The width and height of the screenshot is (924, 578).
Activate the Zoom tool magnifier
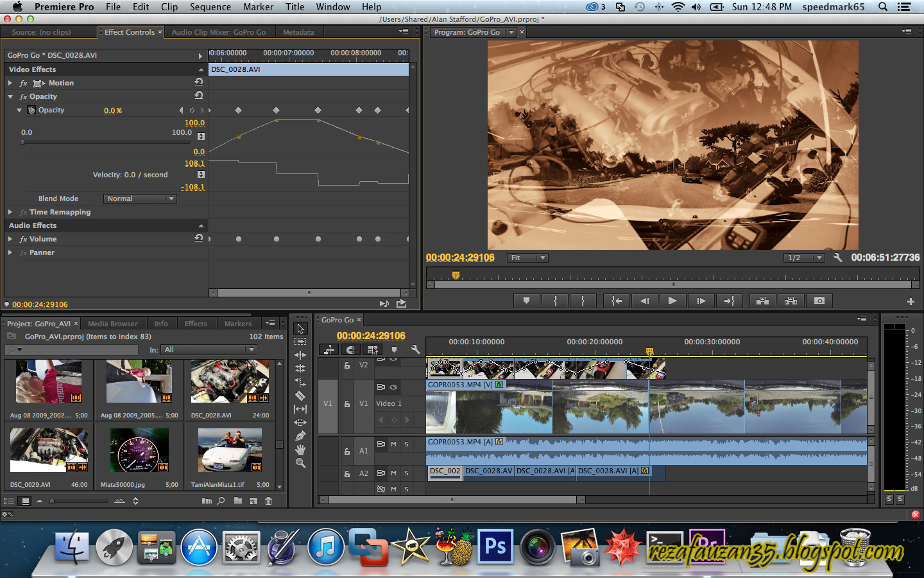click(x=300, y=463)
